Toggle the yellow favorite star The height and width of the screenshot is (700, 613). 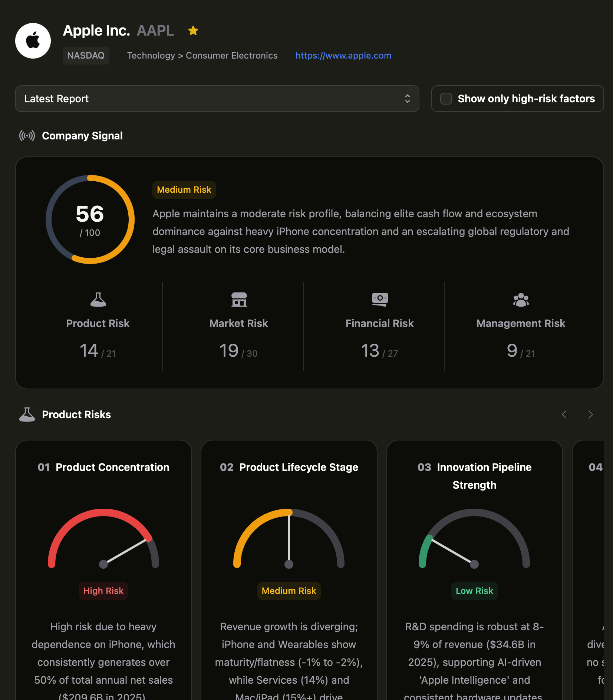[x=193, y=31]
